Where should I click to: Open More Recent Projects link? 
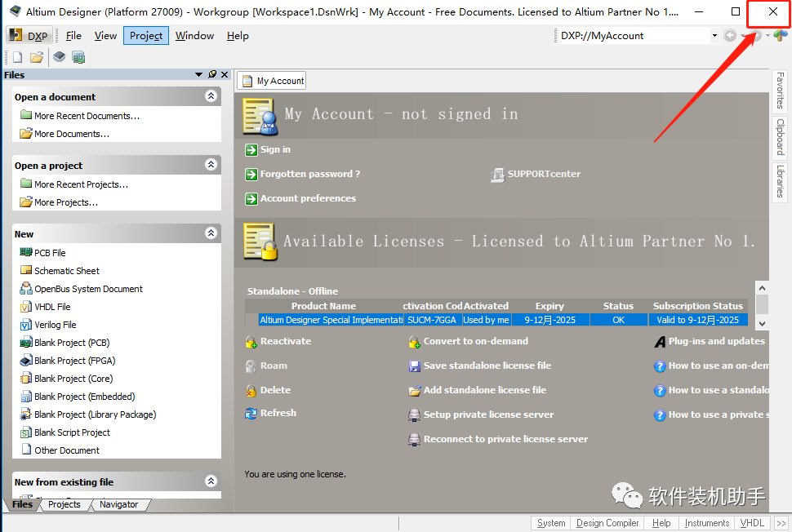[82, 184]
